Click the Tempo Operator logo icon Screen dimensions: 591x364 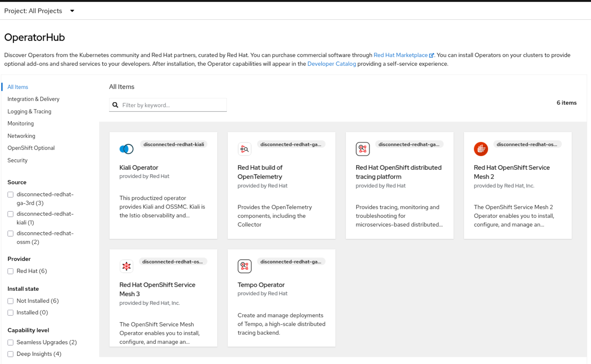[244, 266]
